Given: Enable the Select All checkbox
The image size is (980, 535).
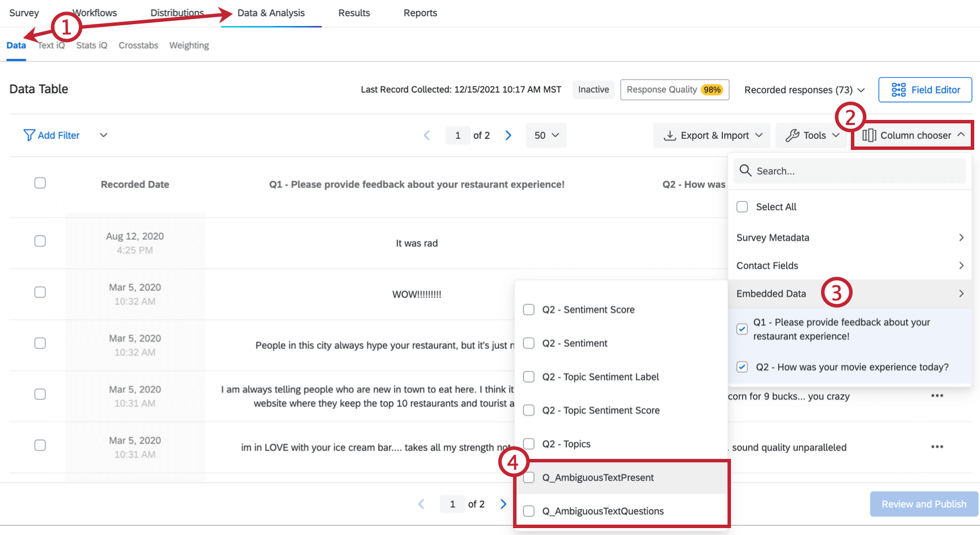Looking at the screenshot, I should (742, 207).
